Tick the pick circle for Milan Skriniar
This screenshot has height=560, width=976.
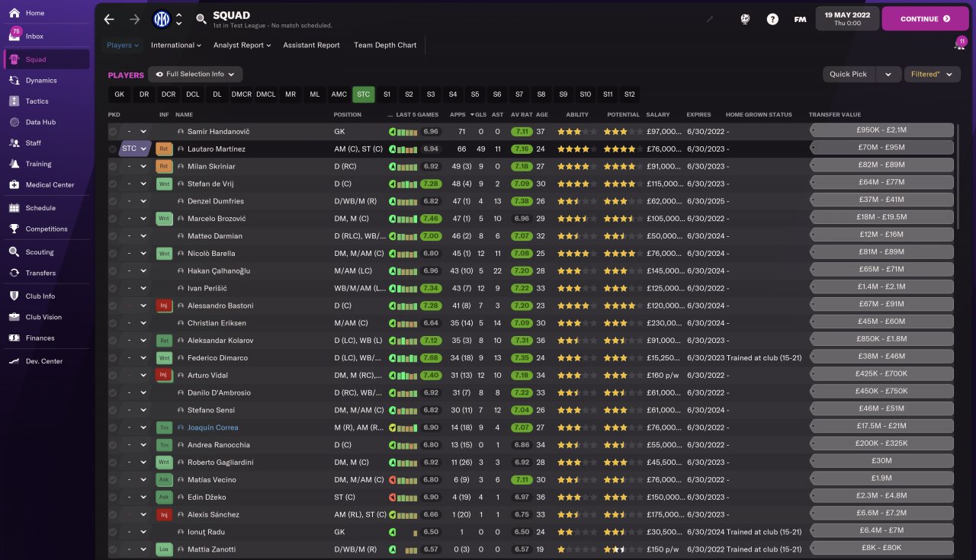coord(113,166)
